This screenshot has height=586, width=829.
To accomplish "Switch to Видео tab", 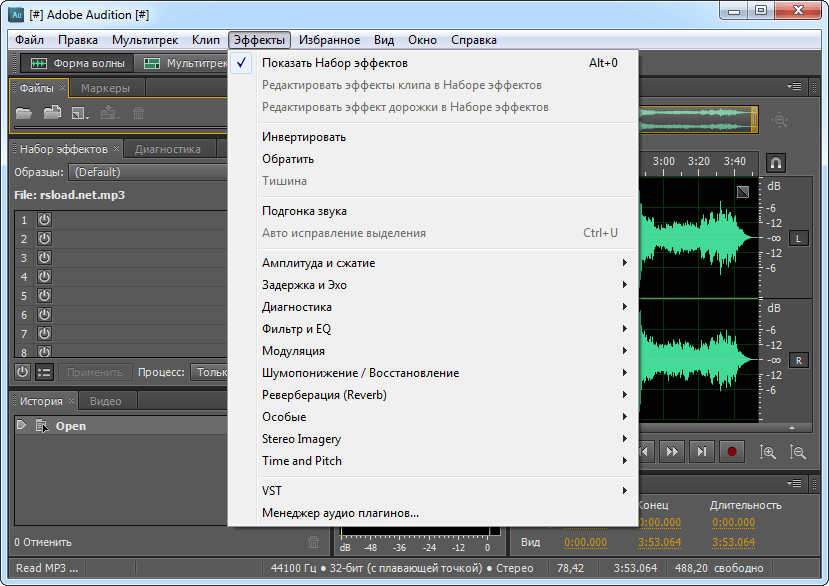I will coord(106,401).
